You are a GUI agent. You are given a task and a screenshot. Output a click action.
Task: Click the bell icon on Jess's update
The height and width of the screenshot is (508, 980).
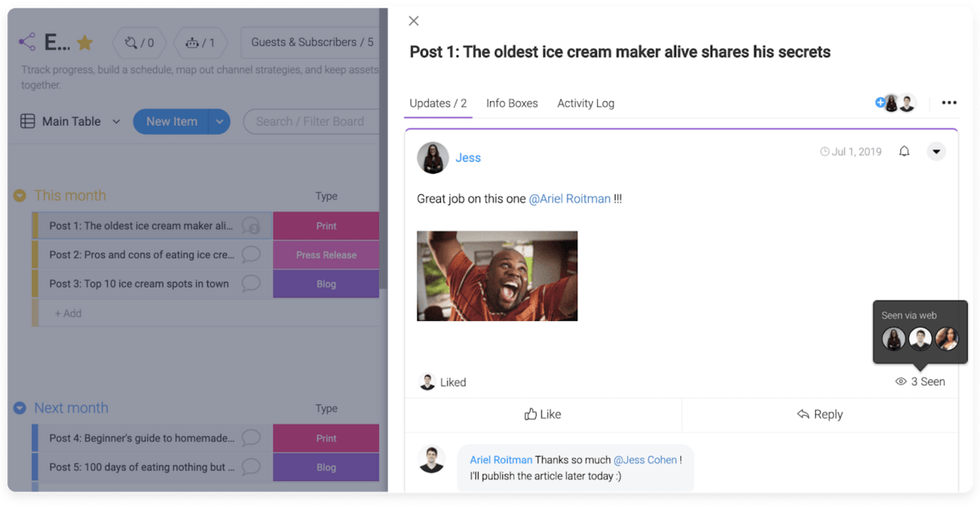coord(904,152)
